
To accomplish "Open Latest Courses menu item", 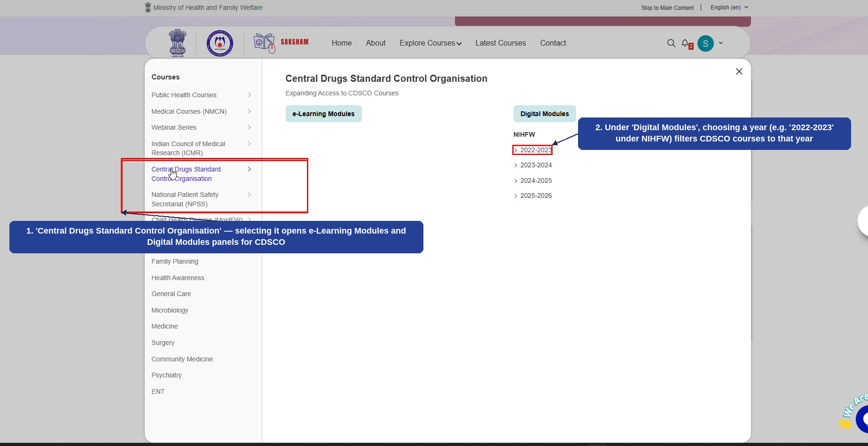I will [x=500, y=43].
